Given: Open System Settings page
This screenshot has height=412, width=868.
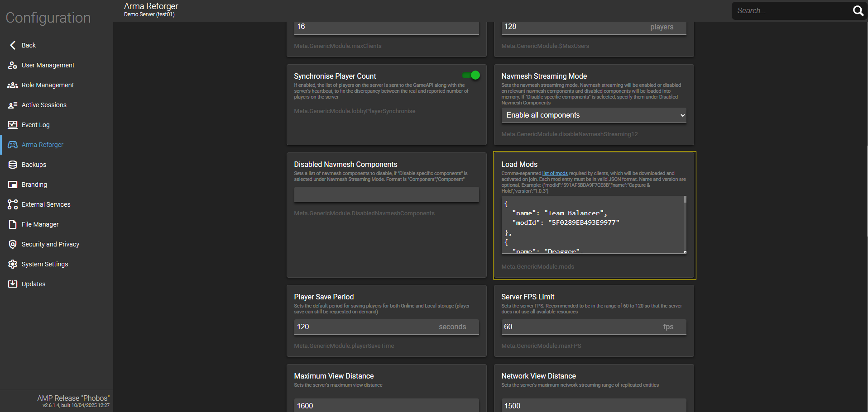Looking at the screenshot, I should pyautogui.click(x=57, y=264).
